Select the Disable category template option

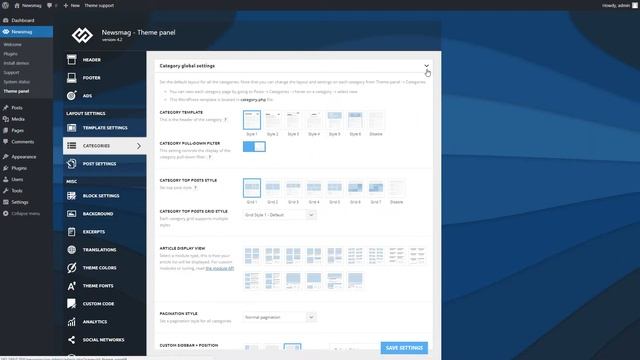point(376,120)
